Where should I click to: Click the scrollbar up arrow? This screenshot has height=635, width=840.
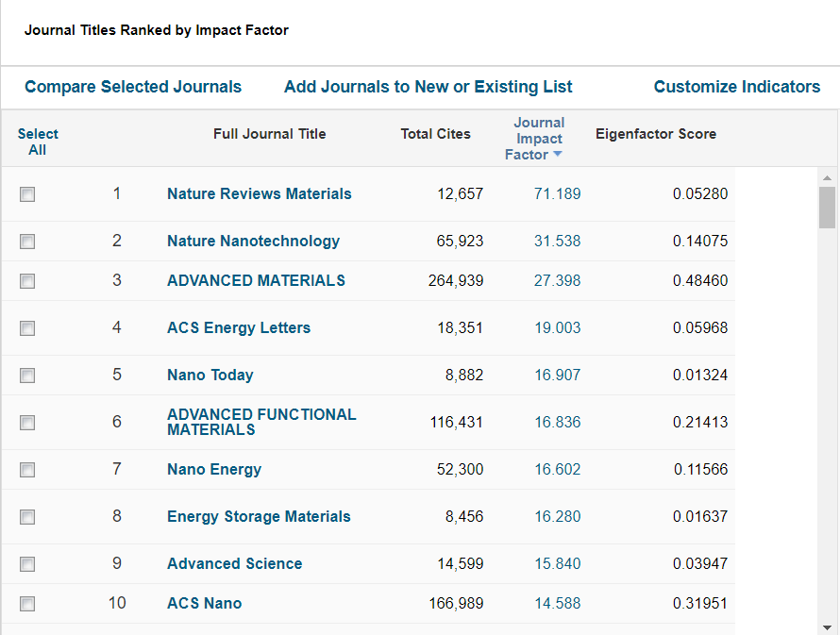[827, 177]
